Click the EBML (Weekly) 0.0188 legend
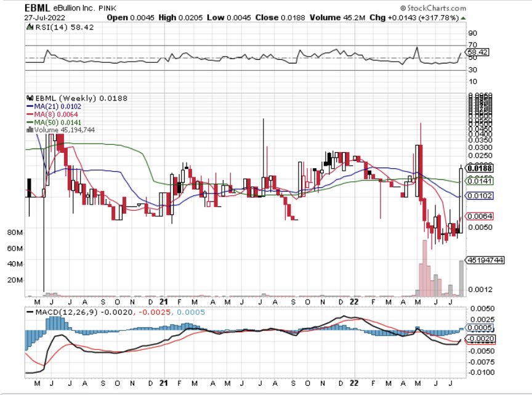 pyautogui.click(x=81, y=98)
